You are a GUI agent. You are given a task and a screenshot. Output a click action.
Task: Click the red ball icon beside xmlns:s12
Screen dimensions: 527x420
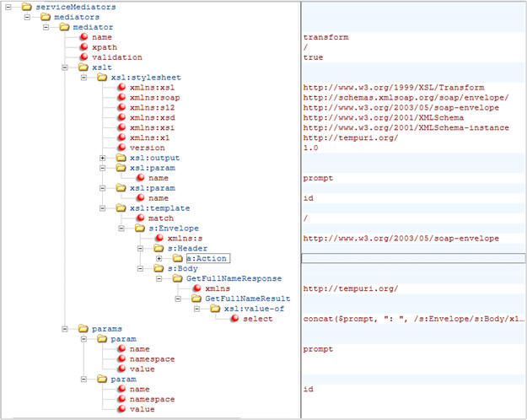121,107
